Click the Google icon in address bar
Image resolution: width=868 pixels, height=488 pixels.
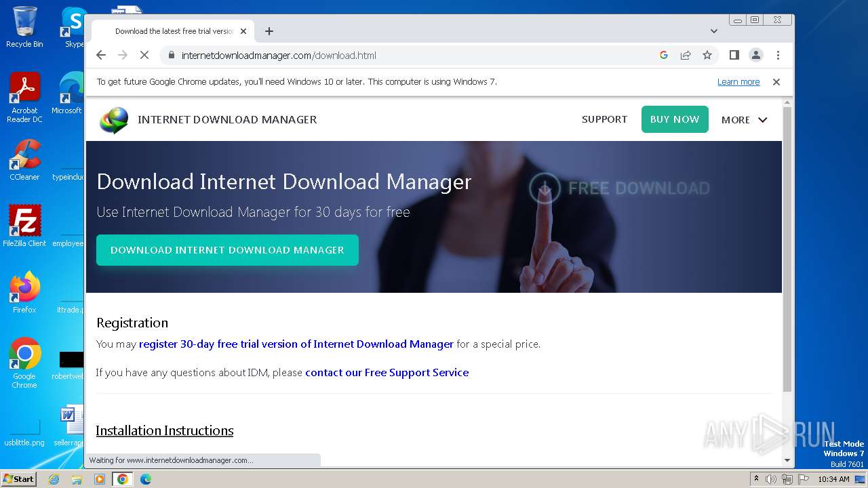(664, 56)
